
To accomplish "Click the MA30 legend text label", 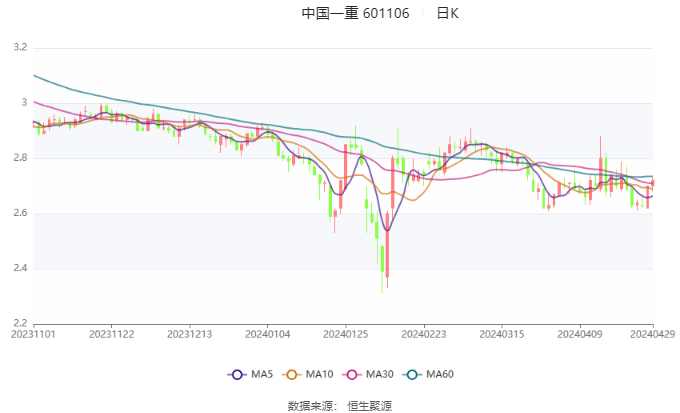I will click(x=380, y=374).
